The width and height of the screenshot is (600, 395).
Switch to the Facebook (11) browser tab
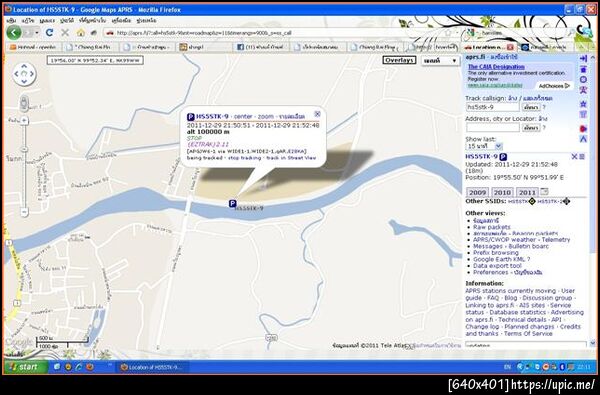point(261,47)
